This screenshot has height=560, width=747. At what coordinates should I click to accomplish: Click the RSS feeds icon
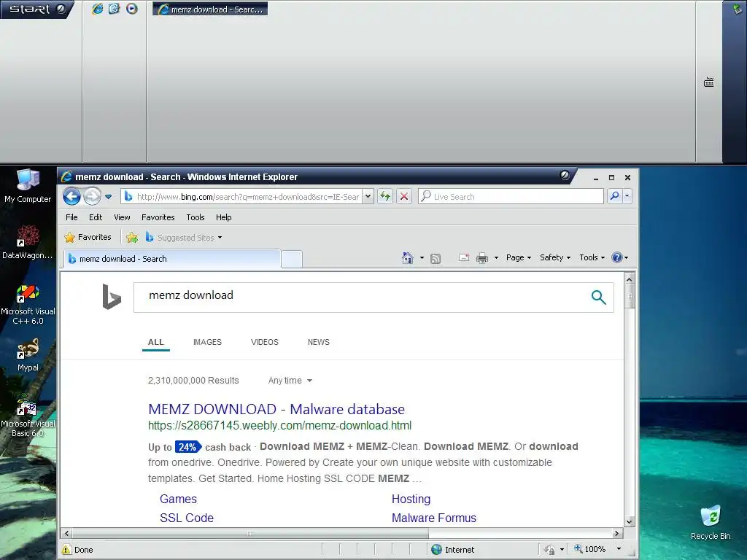(x=436, y=258)
